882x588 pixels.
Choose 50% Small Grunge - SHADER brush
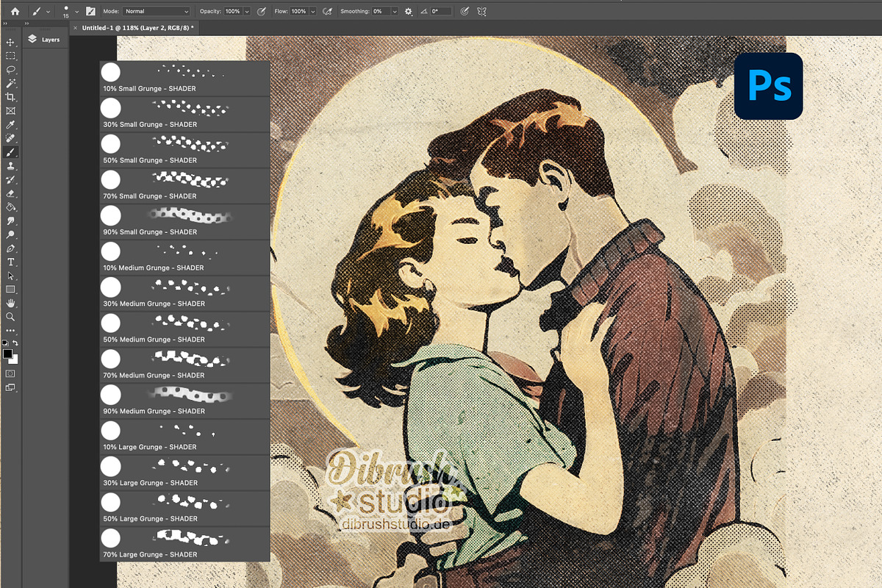(x=184, y=150)
